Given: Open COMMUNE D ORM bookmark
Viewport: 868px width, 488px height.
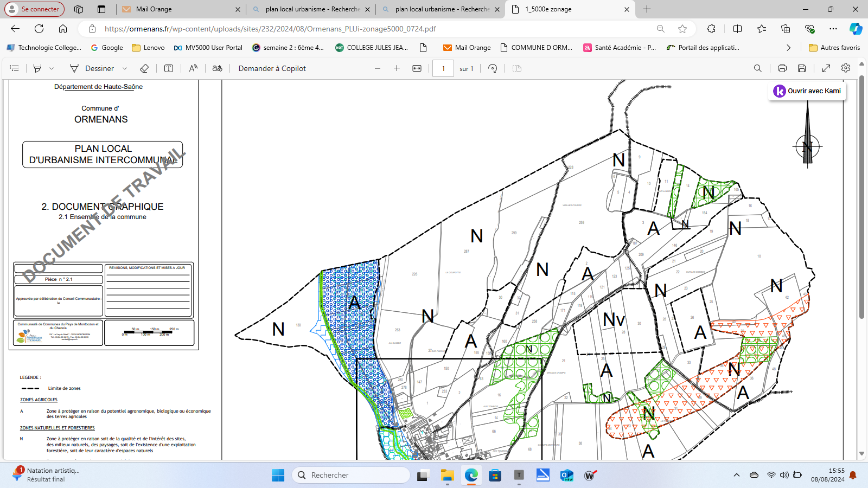Looking at the screenshot, I should tap(536, 48).
